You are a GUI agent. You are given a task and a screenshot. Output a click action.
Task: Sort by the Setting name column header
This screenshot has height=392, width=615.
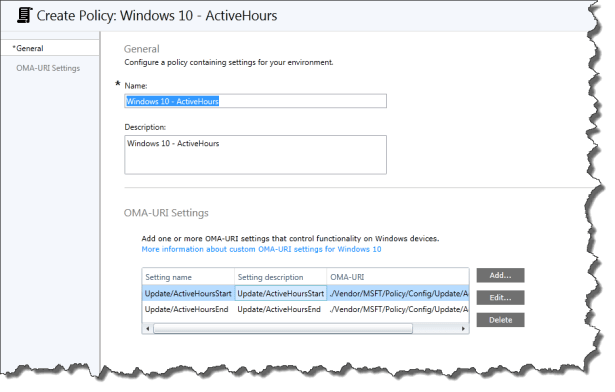[x=188, y=277]
